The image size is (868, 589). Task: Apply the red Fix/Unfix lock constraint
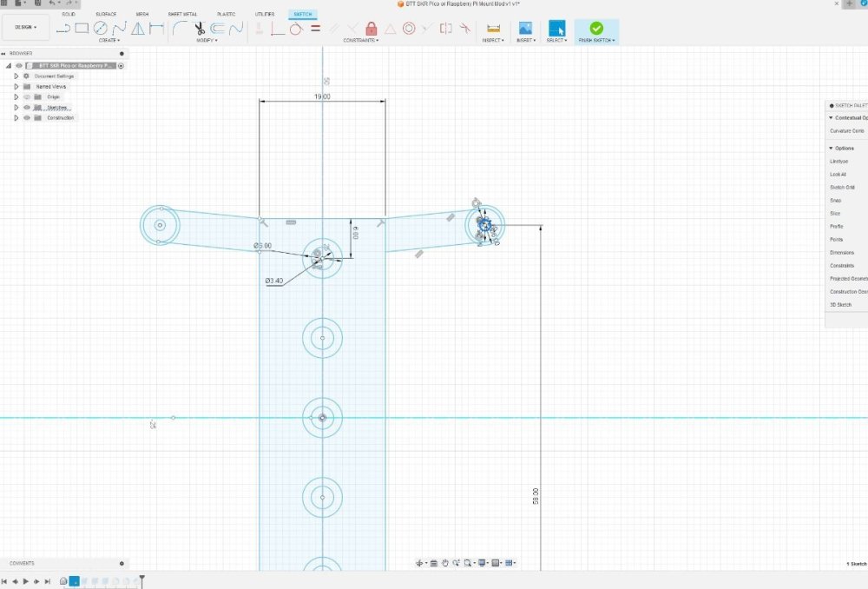pos(372,29)
